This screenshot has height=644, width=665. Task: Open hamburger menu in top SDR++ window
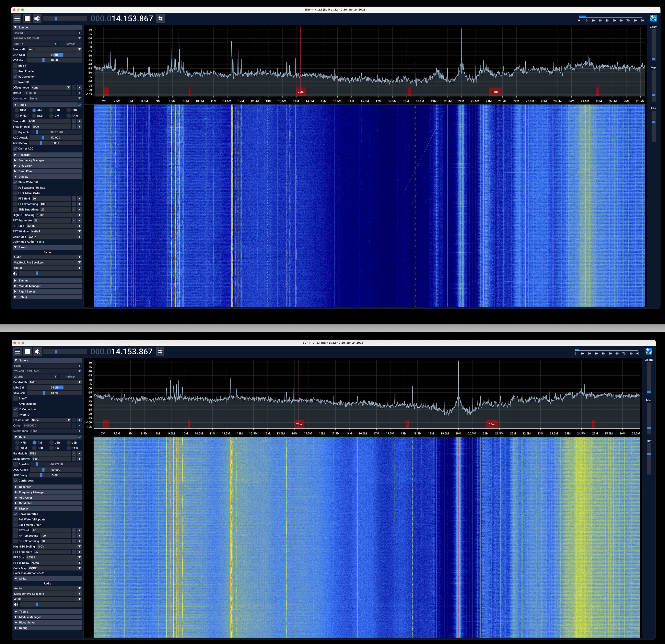[x=17, y=19]
